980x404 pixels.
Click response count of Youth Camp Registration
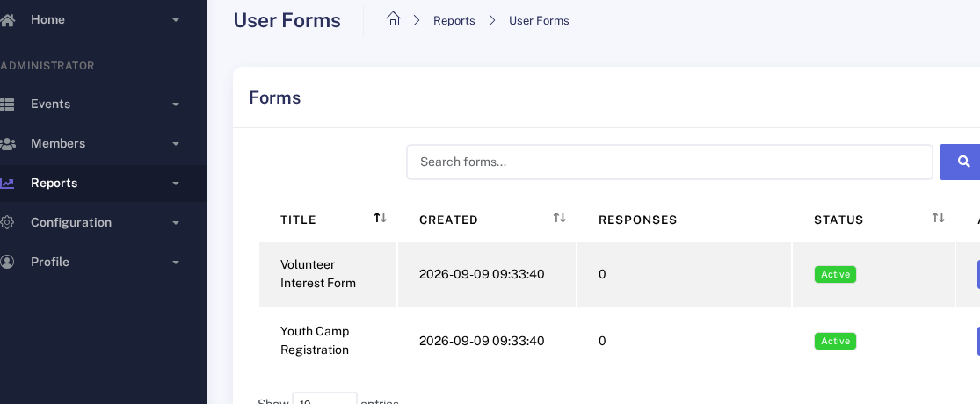pos(602,341)
